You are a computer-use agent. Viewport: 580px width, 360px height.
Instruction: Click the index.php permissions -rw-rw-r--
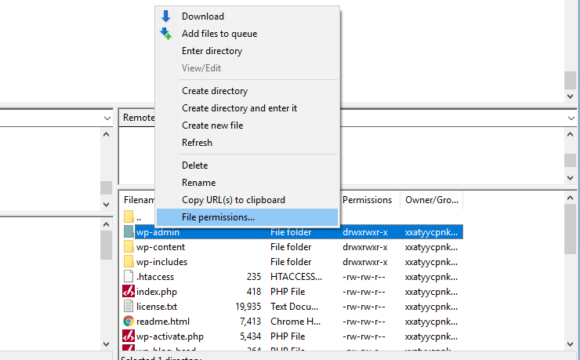coord(364,292)
